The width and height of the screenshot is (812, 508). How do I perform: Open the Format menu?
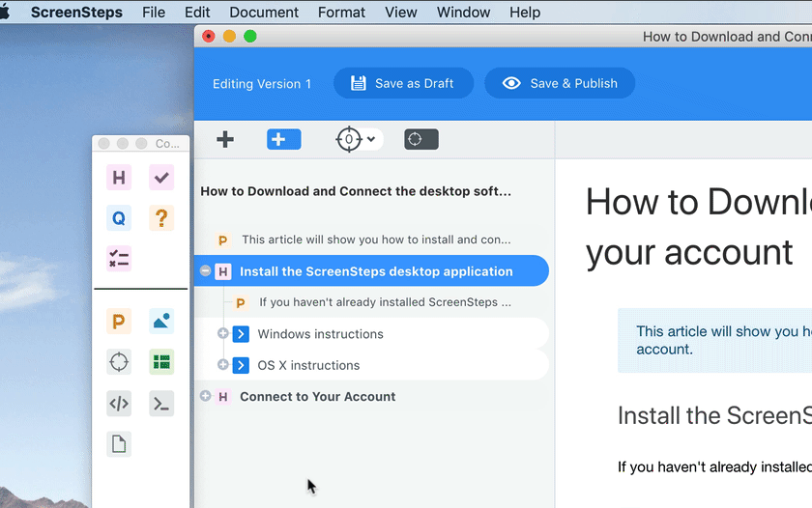[x=342, y=12]
